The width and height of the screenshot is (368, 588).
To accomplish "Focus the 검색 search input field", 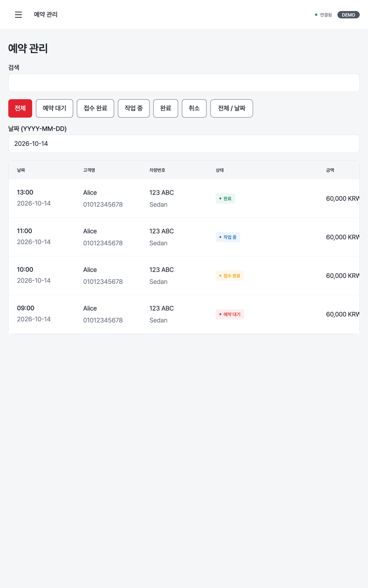I will tap(184, 83).
